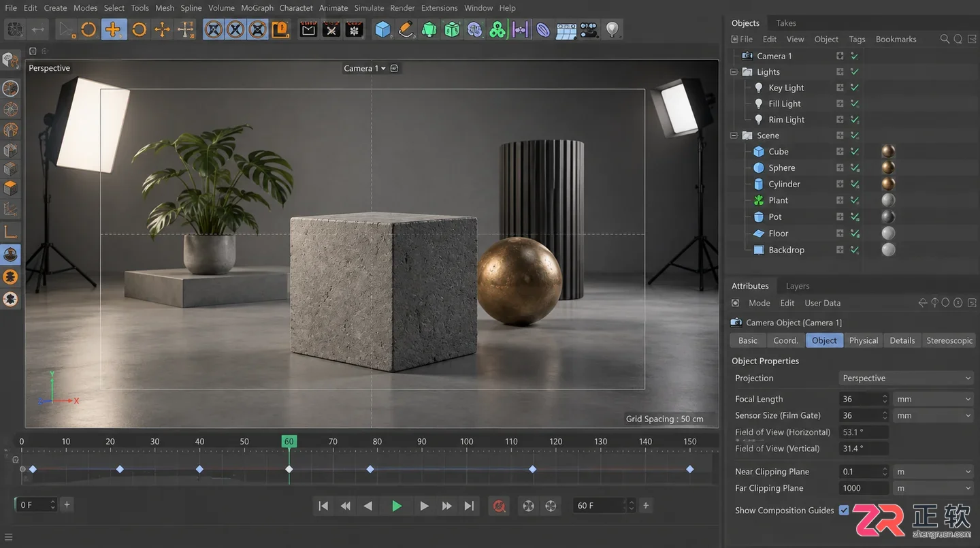Click Focal Length value field 36
This screenshot has height=548, width=980.
(x=864, y=399)
